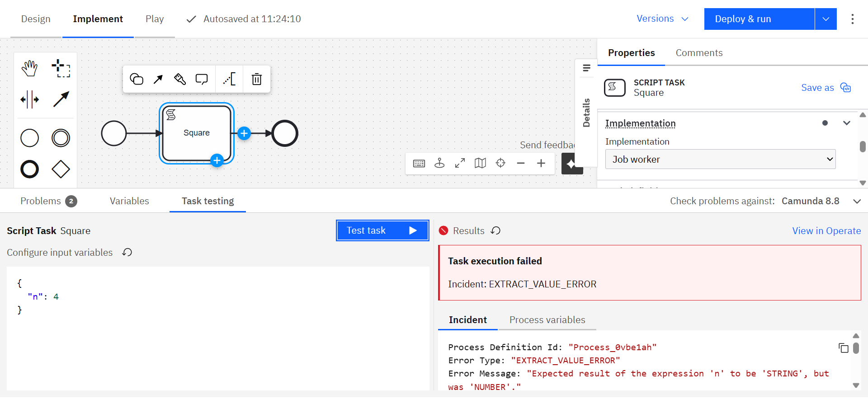Screen dimensions: 868x399
Task: Delete the selected Square task
Action: pyautogui.click(x=256, y=79)
